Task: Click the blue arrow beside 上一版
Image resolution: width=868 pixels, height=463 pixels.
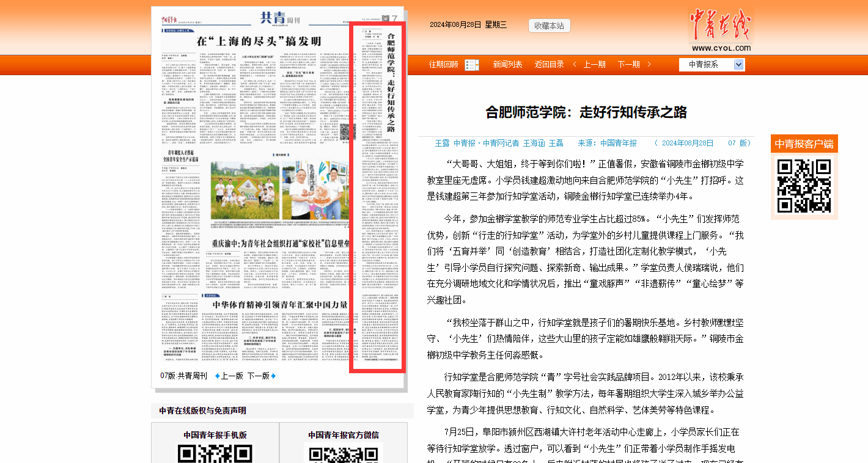Action: point(217,376)
